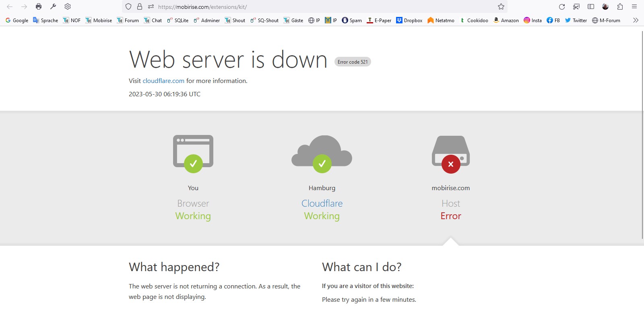The image size is (644, 311).
Task: Open the extensions puzzle icon
Action: (620, 6)
